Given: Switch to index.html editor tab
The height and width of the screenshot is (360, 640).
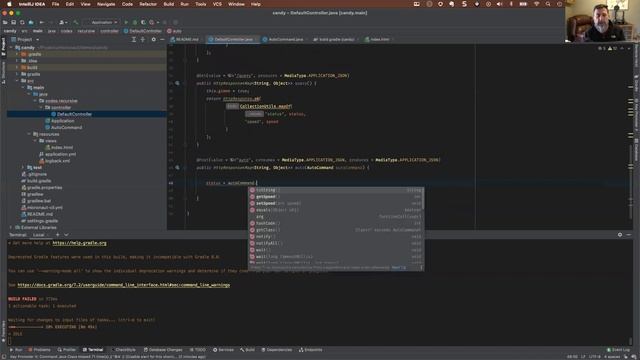Looking at the screenshot, I should coord(377,40).
